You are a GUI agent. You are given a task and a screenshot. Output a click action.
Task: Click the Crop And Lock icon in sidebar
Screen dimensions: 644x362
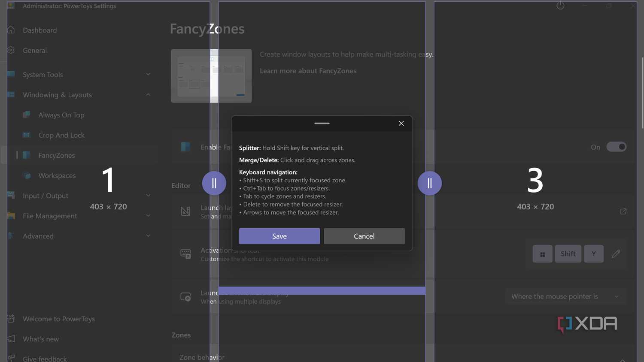tap(27, 135)
